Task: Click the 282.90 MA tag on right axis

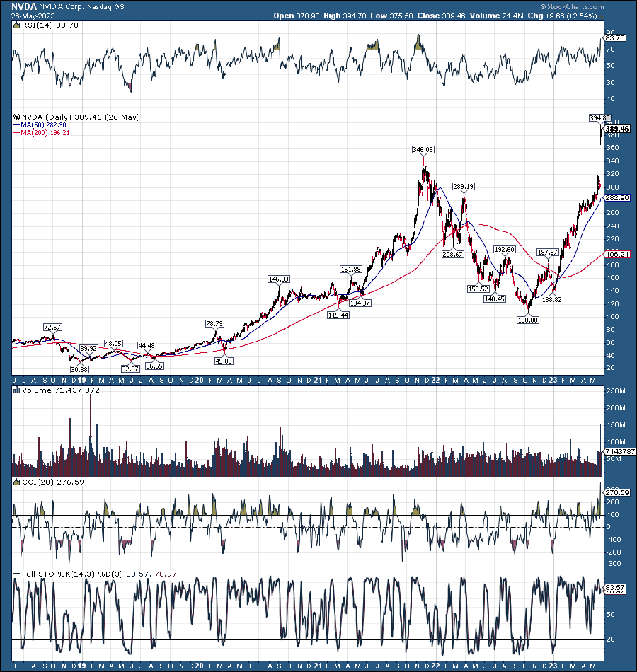Action: click(617, 197)
